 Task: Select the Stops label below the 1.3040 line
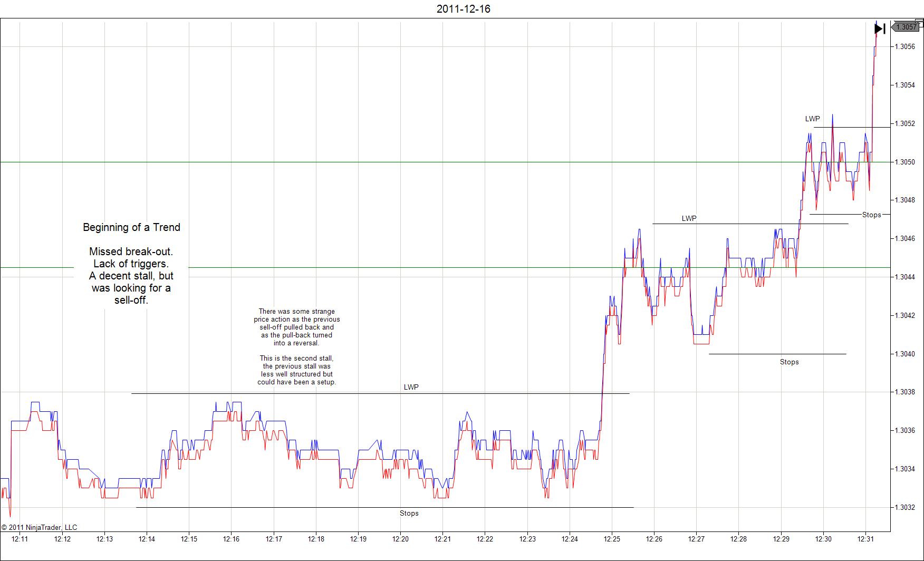[790, 362]
